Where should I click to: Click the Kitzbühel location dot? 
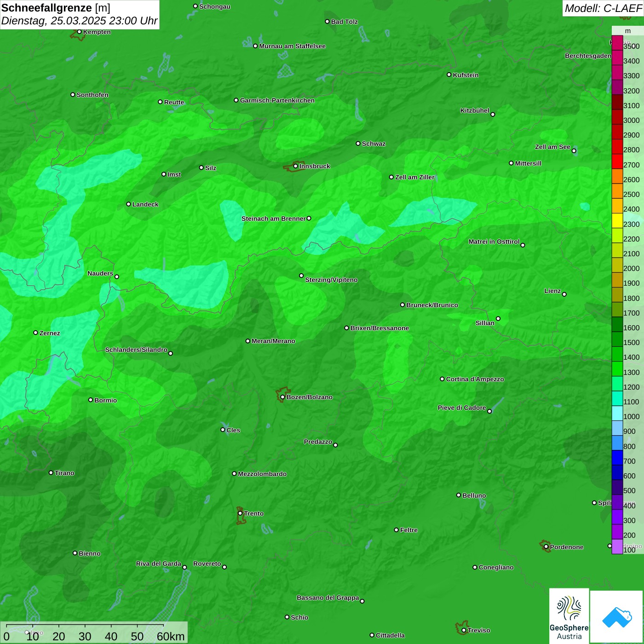pos(493,115)
